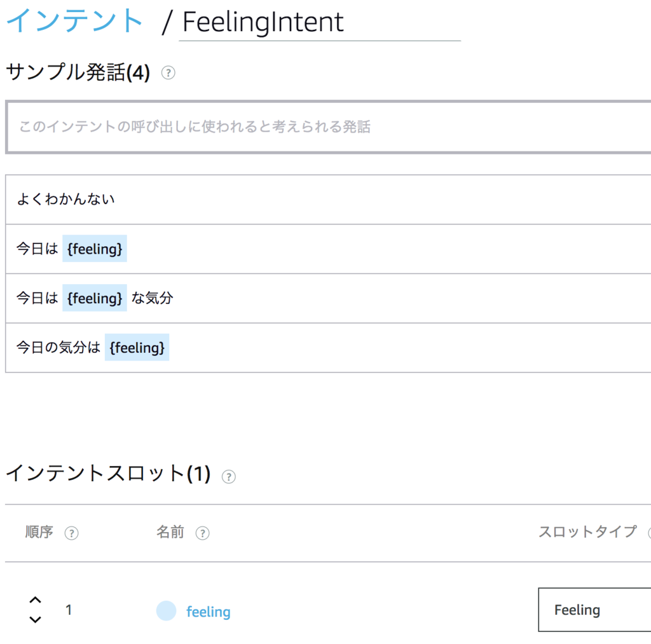Open the スロットタイプ column help icon
This screenshot has height=644, width=651.
point(648,533)
